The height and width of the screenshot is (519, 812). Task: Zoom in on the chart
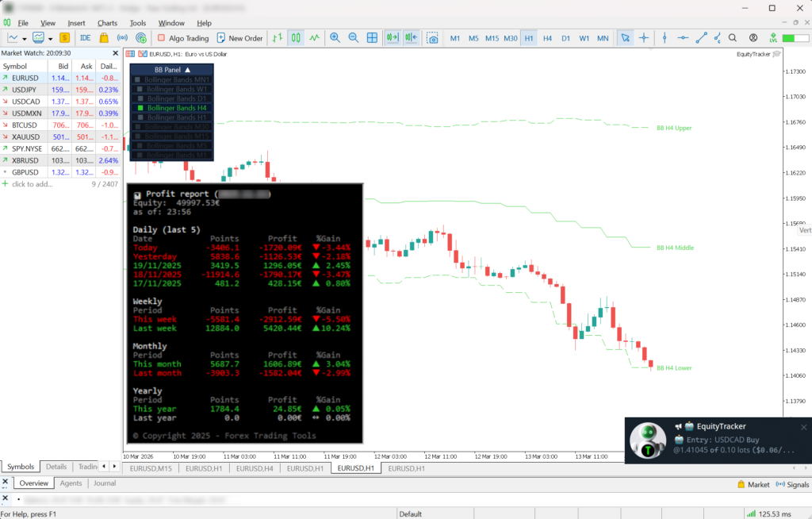[336, 37]
